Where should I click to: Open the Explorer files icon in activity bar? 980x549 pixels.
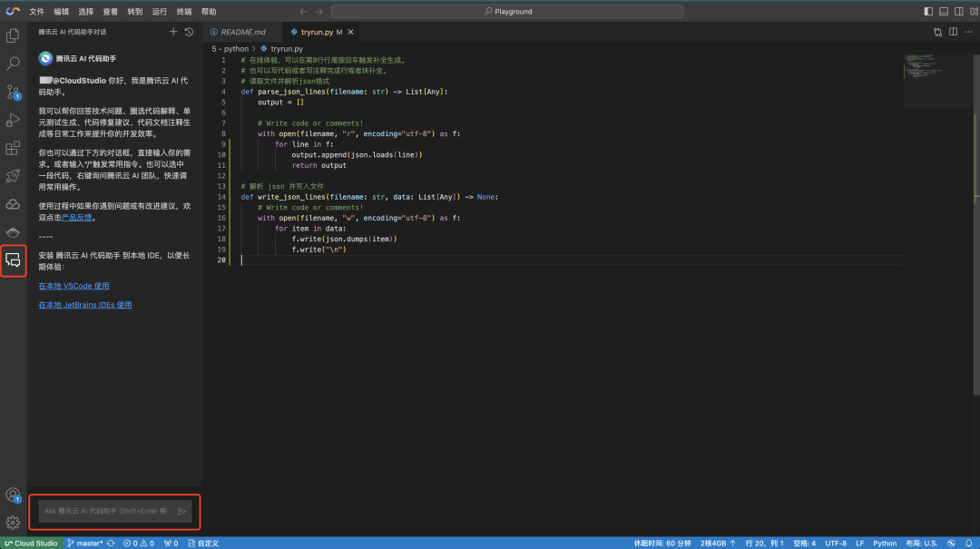pos(14,35)
